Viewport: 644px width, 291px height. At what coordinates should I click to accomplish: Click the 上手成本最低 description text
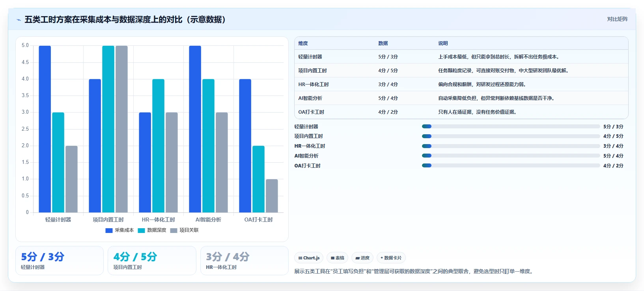(x=498, y=57)
